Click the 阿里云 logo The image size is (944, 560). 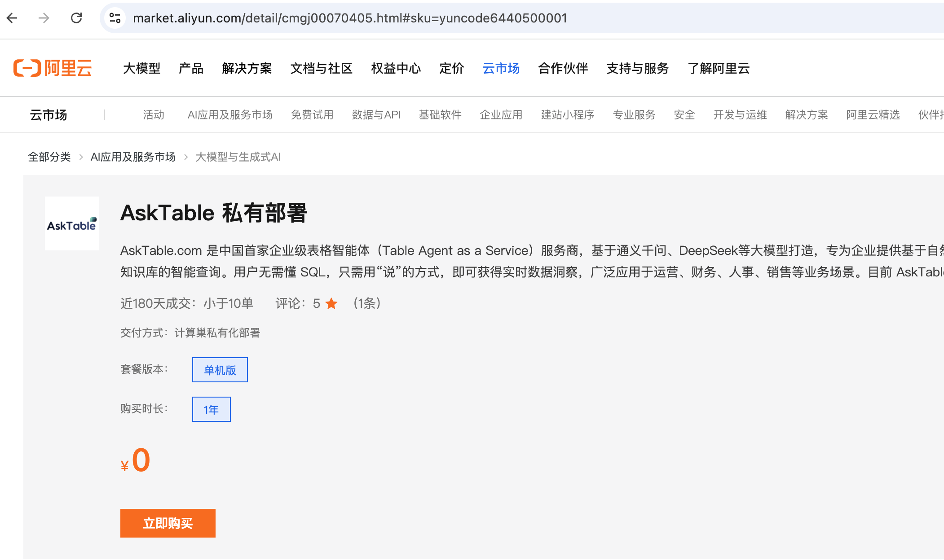[x=53, y=68]
